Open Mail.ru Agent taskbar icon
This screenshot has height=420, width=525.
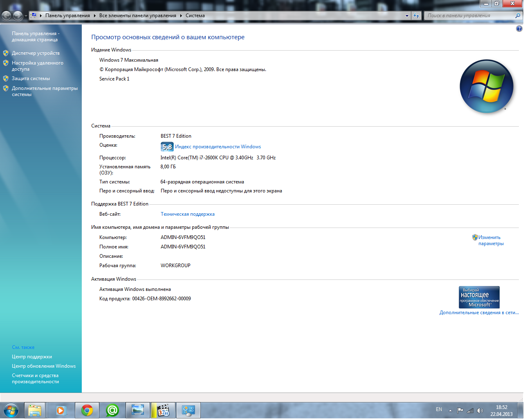112,411
